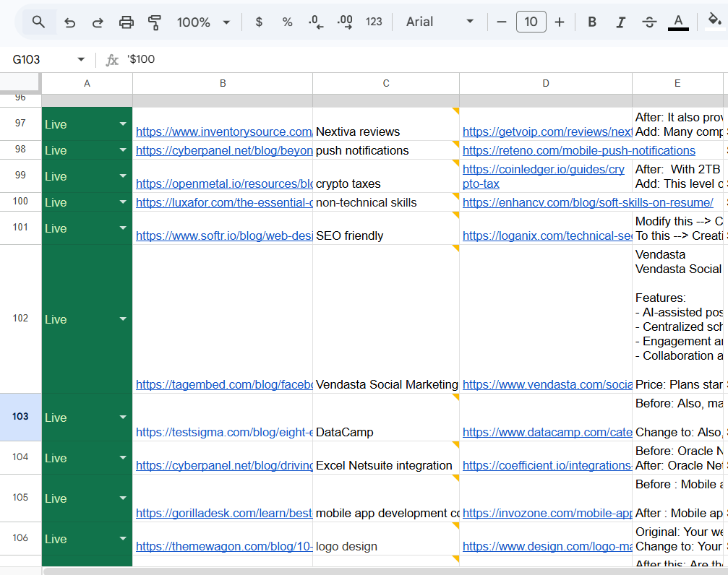The height and width of the screenshot is (575, 728).
Task: Open the loganix.com technical-seo link
Action: click(547, 235)
